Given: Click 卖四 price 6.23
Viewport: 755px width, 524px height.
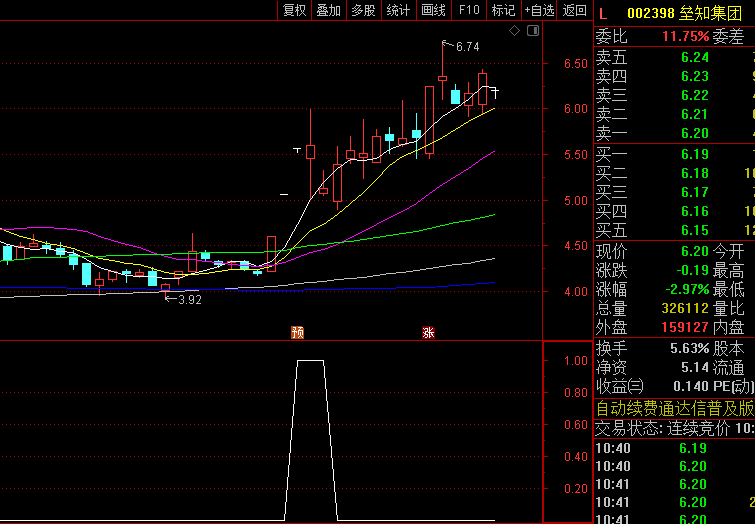Looking at the screenshot, I should (695, 76).
